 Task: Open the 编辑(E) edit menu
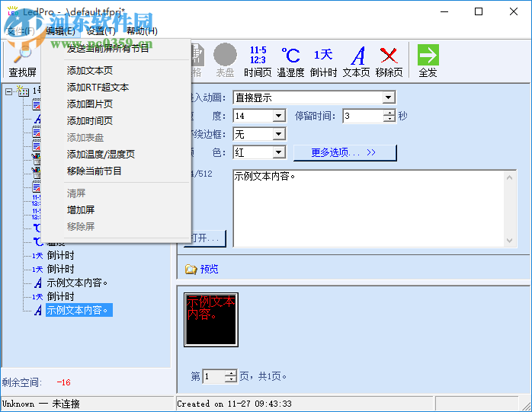pos(61,31)
